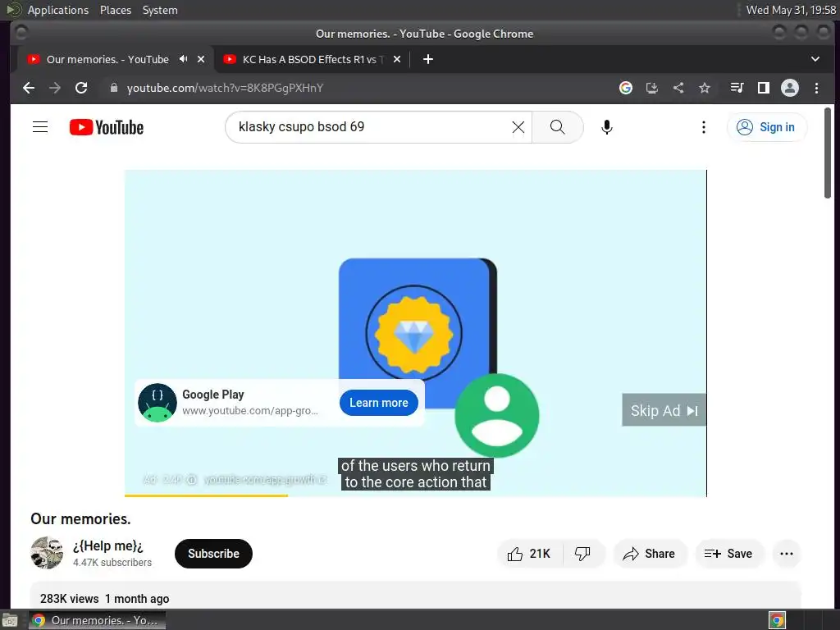Close the Our memories tab

[x=201, y=59]
